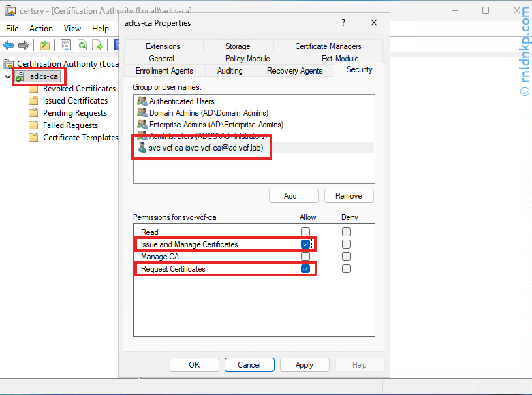Uncheck Allow for Issue and Manage Certificates
The image size is (532, 395).
coord(305,244)
